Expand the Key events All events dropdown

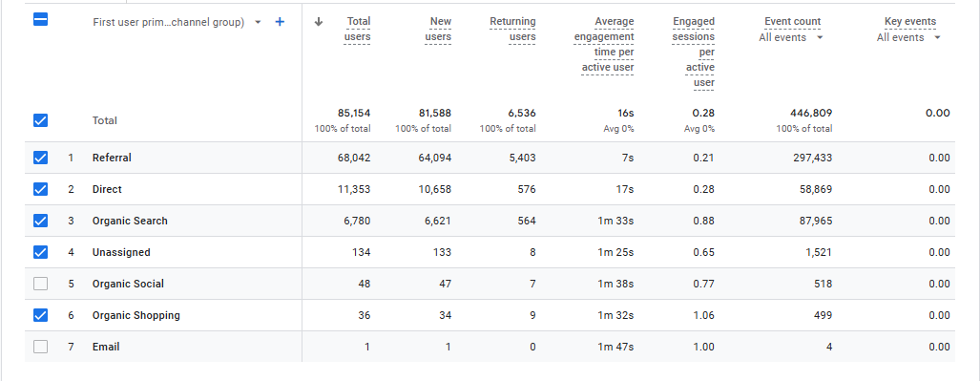point(908,37)
